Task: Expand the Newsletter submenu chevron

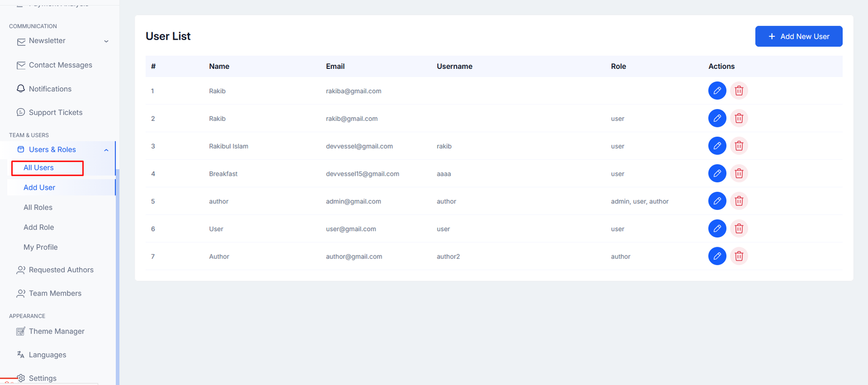Action: pyautogui.click(x=106, y=41)
